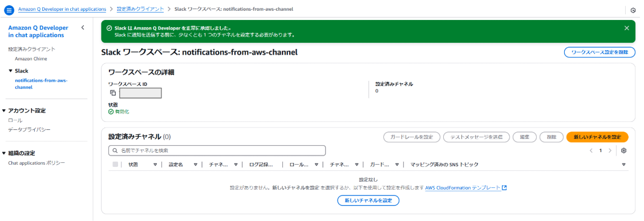
Task: Open the データプライバシー sidebar item
Action: point(29,129)
